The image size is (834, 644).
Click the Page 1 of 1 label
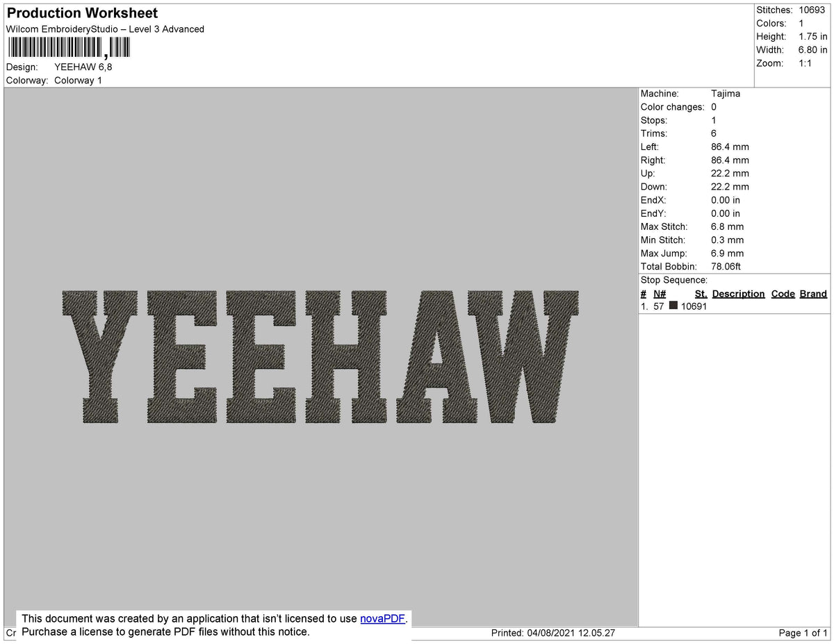799,633
